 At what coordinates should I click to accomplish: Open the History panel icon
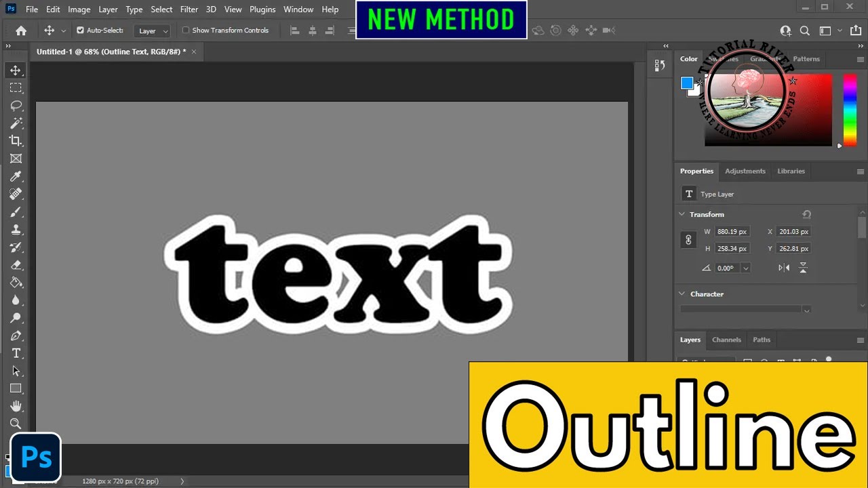tap(660, 65)
